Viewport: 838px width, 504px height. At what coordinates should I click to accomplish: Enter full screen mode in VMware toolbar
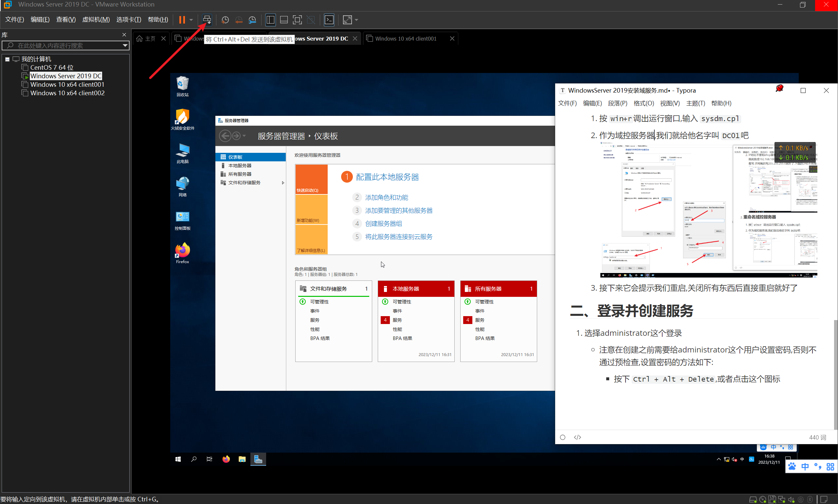pos(297,20)
